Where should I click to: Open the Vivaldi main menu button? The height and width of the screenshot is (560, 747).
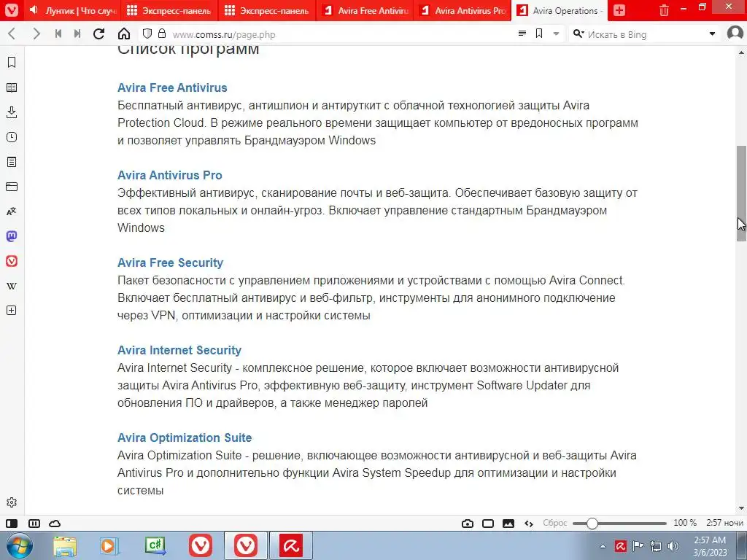click(11, 10)
